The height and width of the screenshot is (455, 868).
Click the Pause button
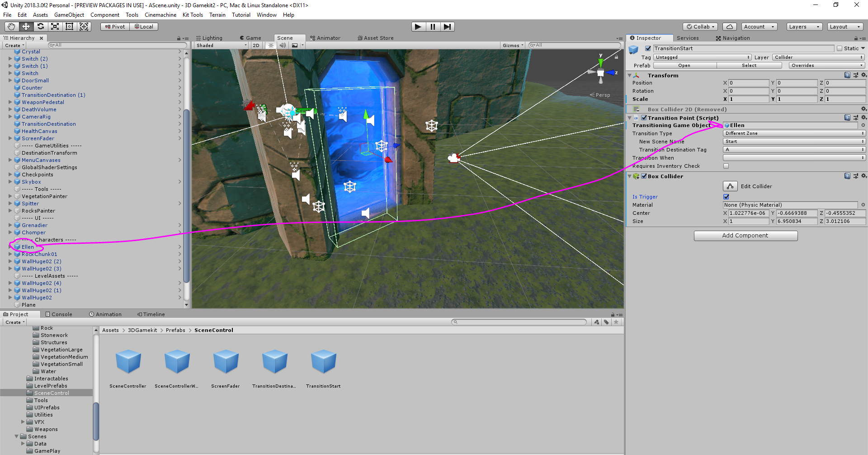(433, 27)
